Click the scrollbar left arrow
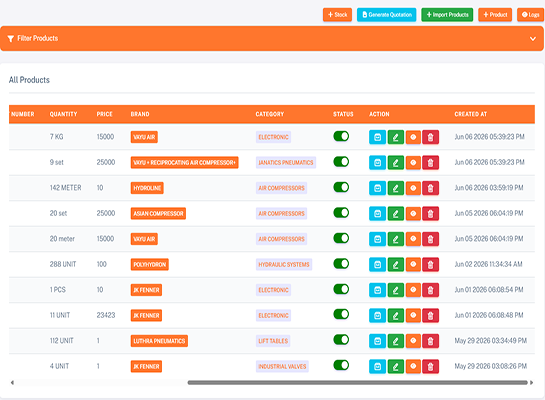The image size is (545, 400). [x=12, y=383]
